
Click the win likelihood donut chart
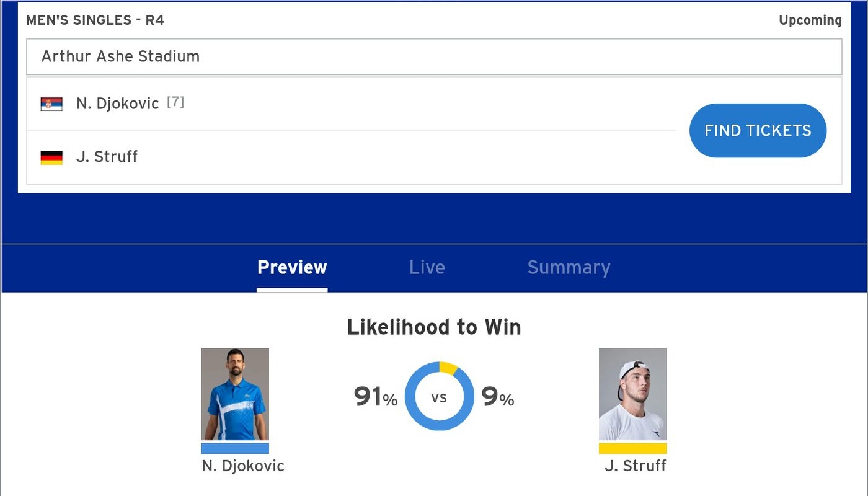coord(439,397)
